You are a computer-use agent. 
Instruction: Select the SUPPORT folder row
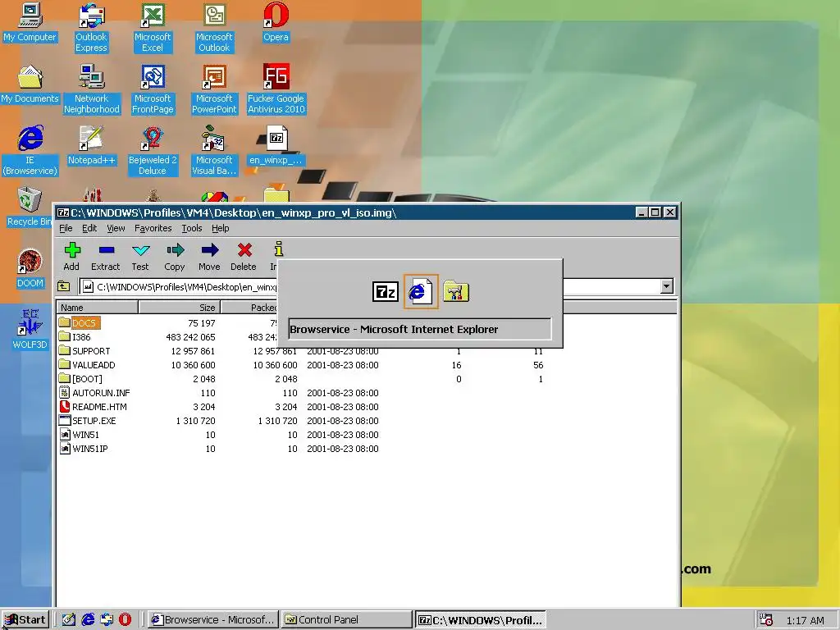click(84, 351)
